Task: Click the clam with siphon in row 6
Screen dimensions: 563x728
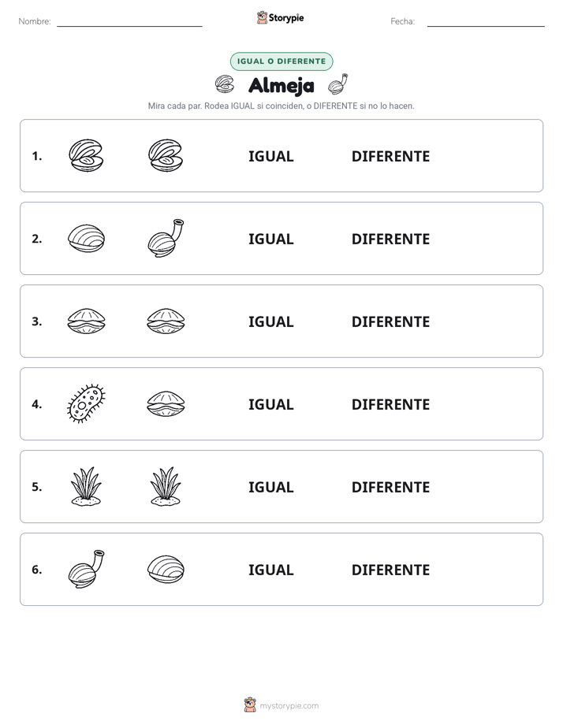Action: (x=86, y=569)
